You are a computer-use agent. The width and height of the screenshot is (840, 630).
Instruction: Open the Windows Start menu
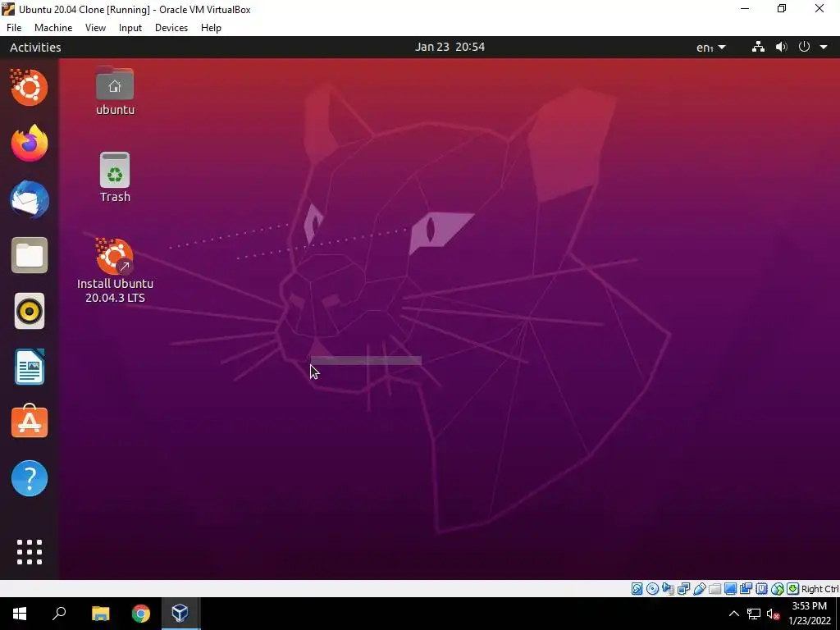click(x=20, y=614)
